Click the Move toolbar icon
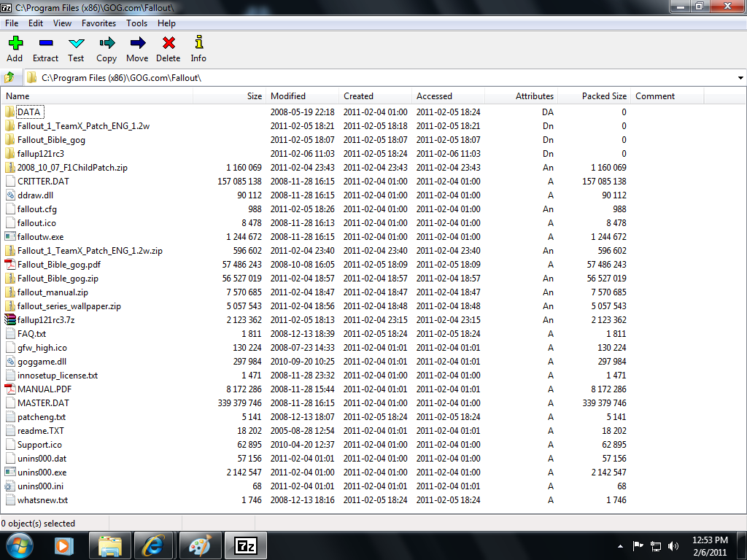 138,43
